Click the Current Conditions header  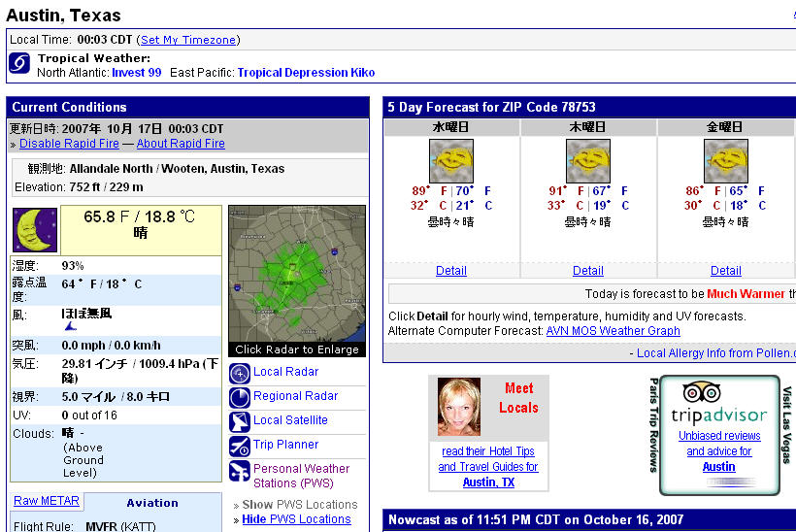(x=187, y=107)
